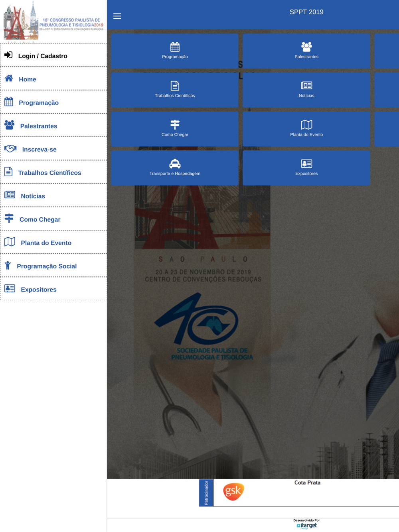Click the SPPT 2019 header title
The height and width of the screenshot is (532, 399).
coord(306,12)
